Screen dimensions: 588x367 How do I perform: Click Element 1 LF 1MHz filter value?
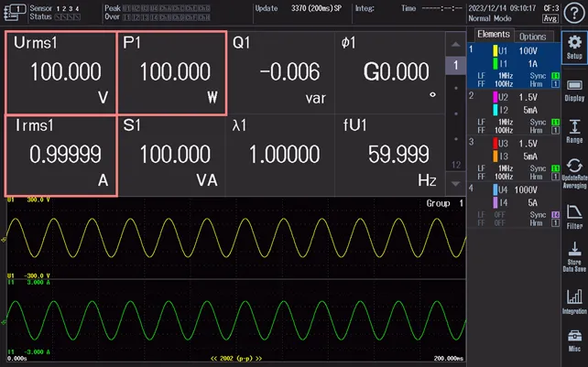(x=506, y=76)
